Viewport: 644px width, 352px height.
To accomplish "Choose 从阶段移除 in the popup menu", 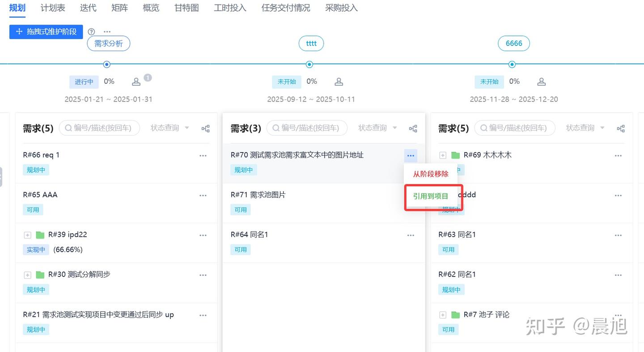I will (431, 174).
